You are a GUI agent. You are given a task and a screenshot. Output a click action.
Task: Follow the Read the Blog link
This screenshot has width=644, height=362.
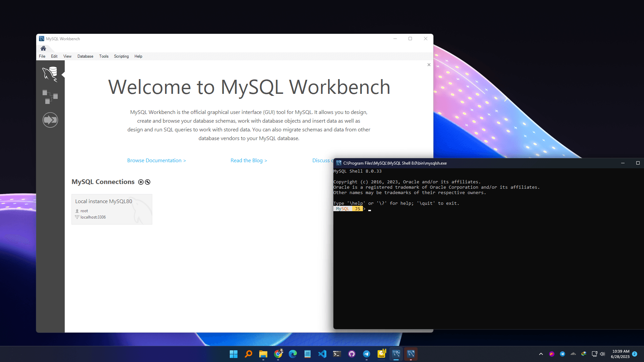click(x=249, y=161)
